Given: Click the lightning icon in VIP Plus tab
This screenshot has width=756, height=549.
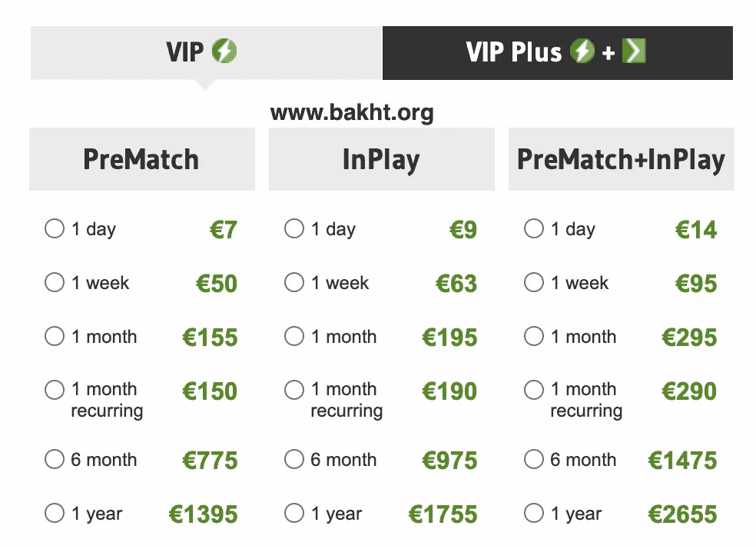Looking at the screenshot, I should pyautogui.click(x=582, y=52).
